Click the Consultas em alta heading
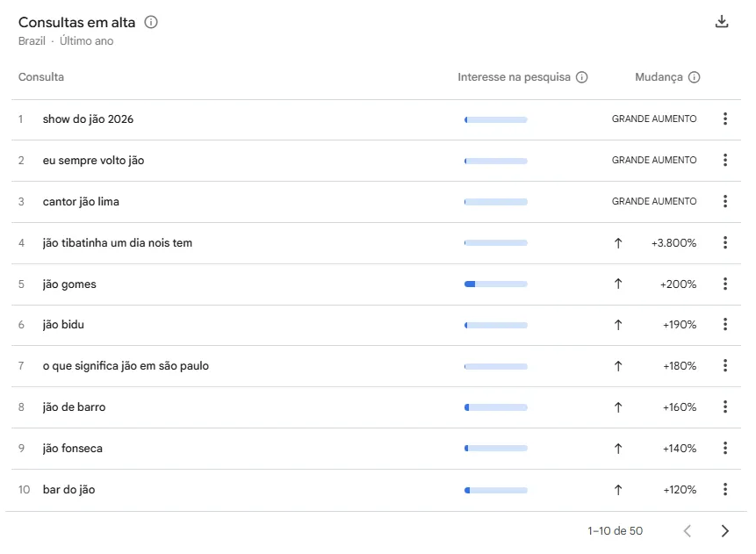The height and width of the screenshot is (554, 756). (76, 22)
